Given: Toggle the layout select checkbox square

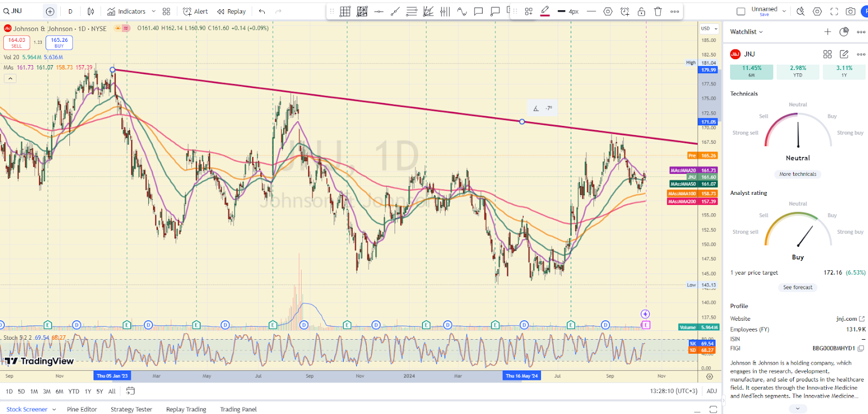Looking at the screenshot, I should coord(741,11).
